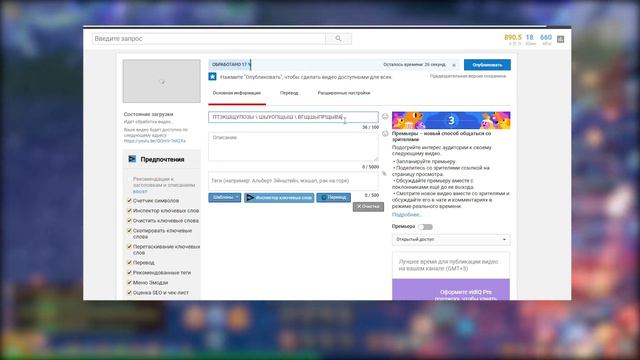Screen dimensions: 640x360
Task: Toggle Инспектор ключевых слов checkbox
Action: (x=129, y=211)
